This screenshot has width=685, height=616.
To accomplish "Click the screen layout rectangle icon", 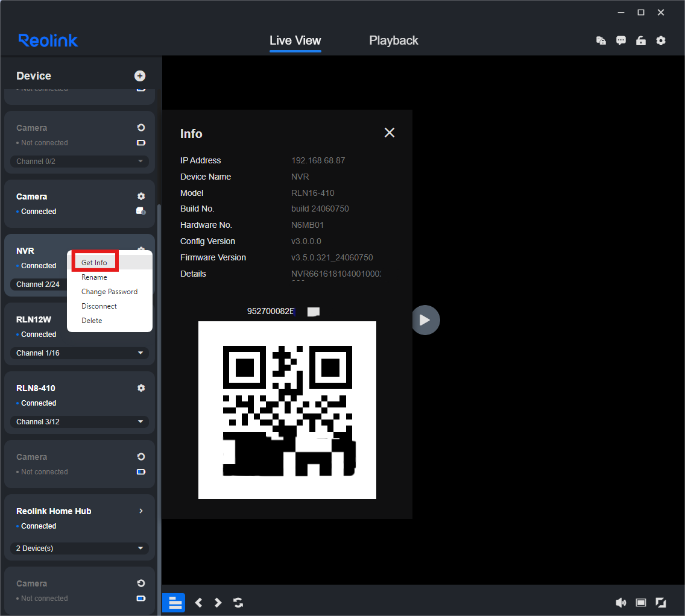I will tap(641, 603).
